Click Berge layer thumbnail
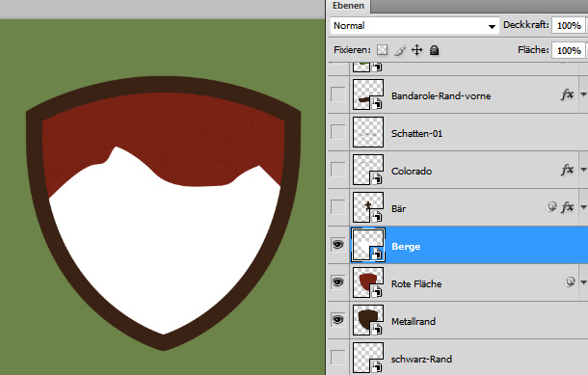The width and height of the screenshot is (588, 375). 368,245
